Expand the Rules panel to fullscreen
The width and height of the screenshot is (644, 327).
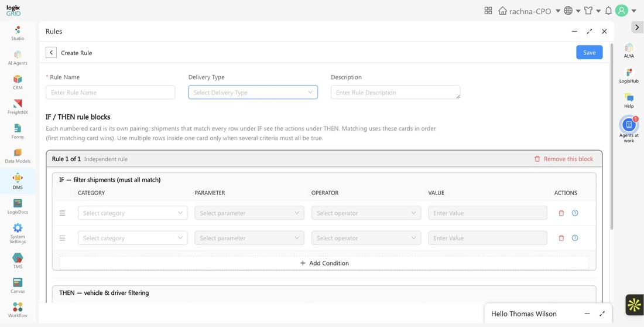590,31
